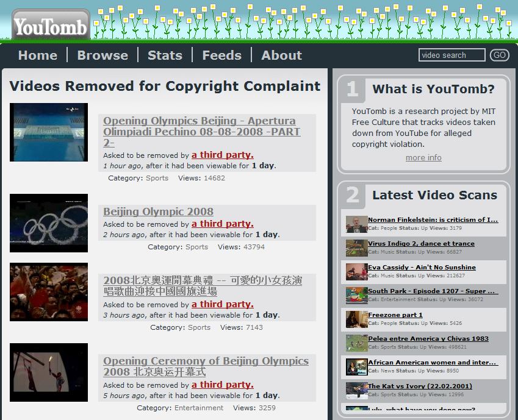Click 'a third party' link under 2008北京奧運開幕典禮
This screenshot has width=518, height=420.
223,304
